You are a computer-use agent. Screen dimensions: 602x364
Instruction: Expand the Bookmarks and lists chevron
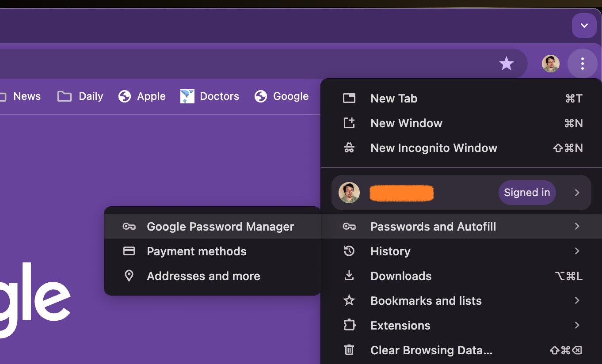(x=577, y=300)
